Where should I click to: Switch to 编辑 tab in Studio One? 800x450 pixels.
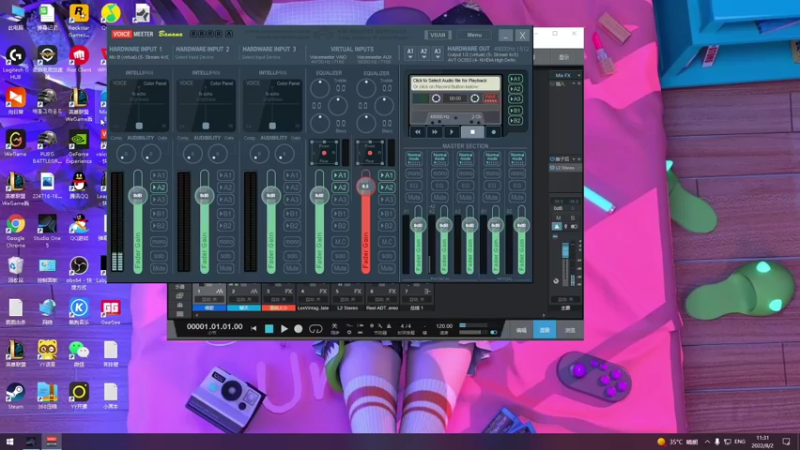[521, 330]
